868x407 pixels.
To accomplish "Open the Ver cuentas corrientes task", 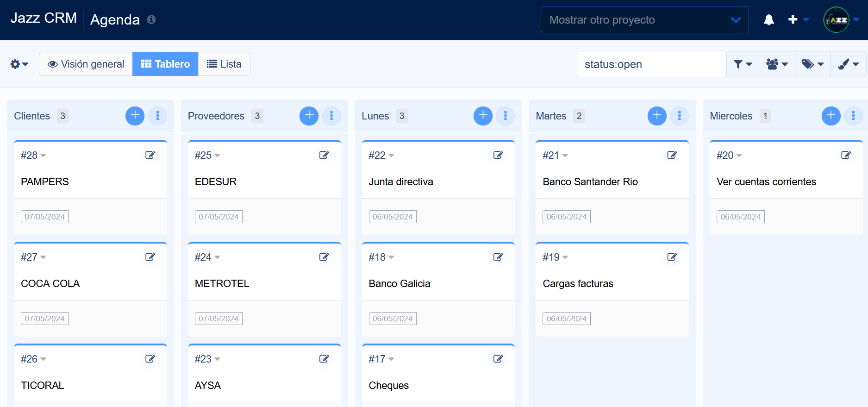I will (767, 182).
